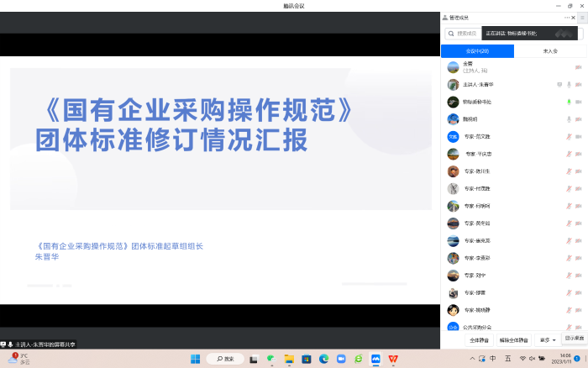Click the 全体静音 mute-all button

(480, 340)
